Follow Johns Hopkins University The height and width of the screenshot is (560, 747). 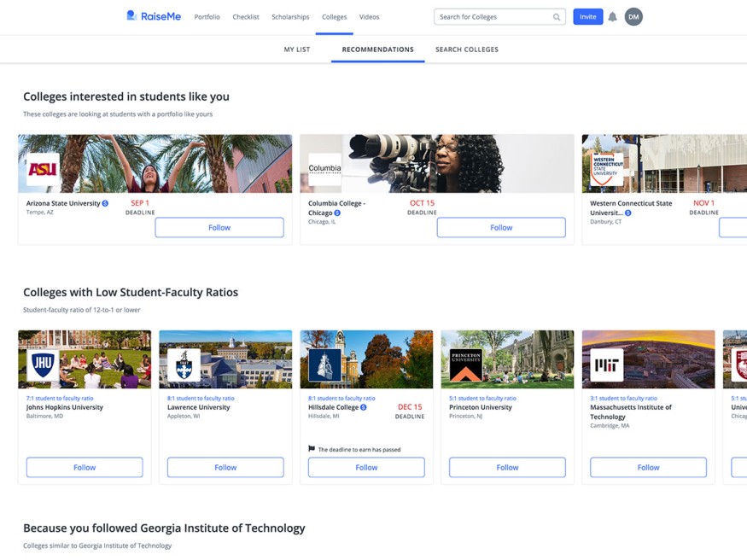pyautogui.click(x=85, y=468)
